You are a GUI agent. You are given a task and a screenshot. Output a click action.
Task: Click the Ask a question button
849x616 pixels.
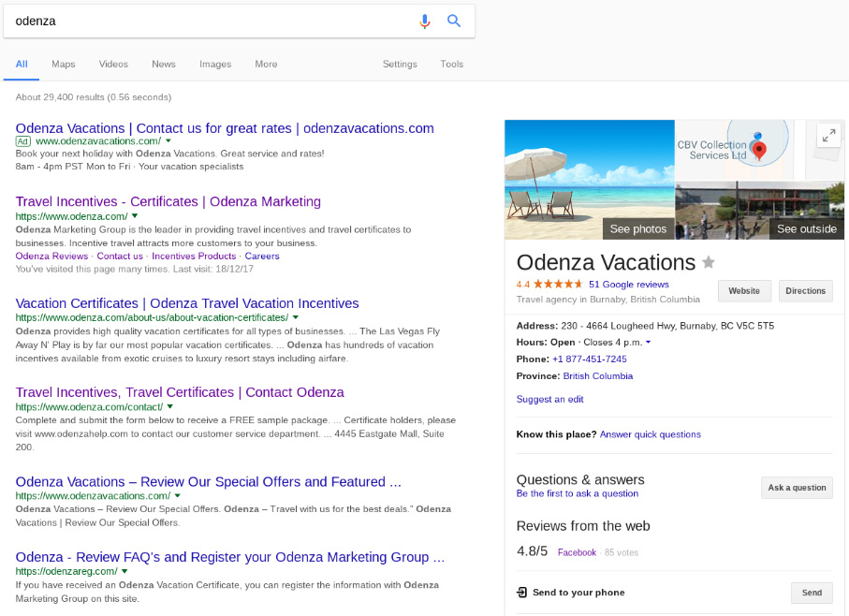tap(797, 488)
